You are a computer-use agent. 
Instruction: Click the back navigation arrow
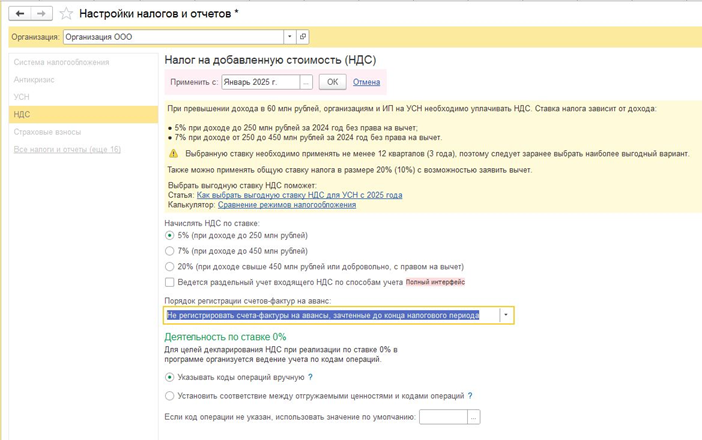click(20, 13)
